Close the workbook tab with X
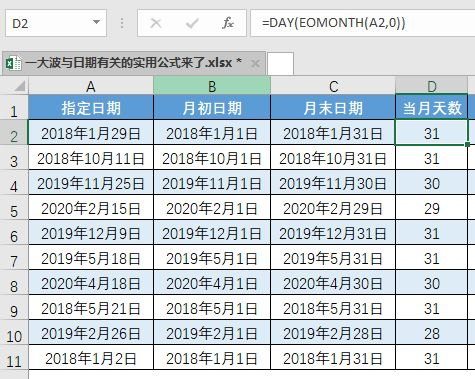The width and height of the screenshot is (475, 379). [x=255, y=63]
